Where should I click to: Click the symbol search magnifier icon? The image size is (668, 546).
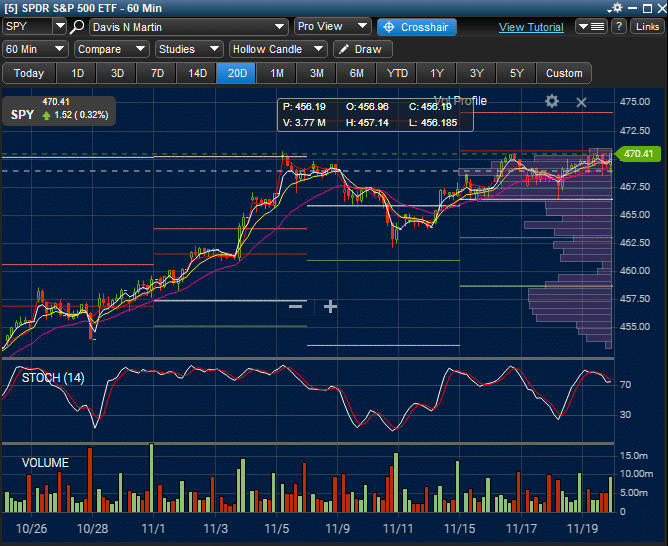[77, 26]
